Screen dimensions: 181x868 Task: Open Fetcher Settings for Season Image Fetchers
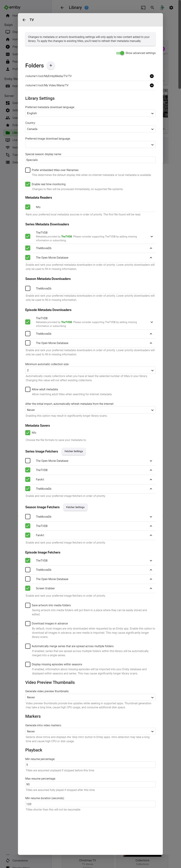click(x=75, y=507)
